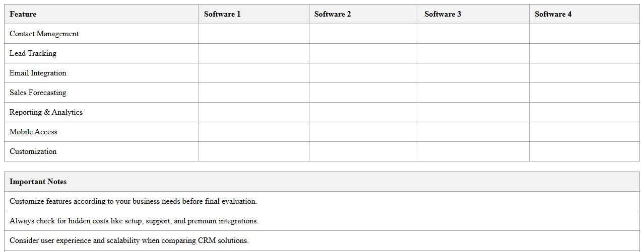Click the Important Notes heading

point(38,182)
